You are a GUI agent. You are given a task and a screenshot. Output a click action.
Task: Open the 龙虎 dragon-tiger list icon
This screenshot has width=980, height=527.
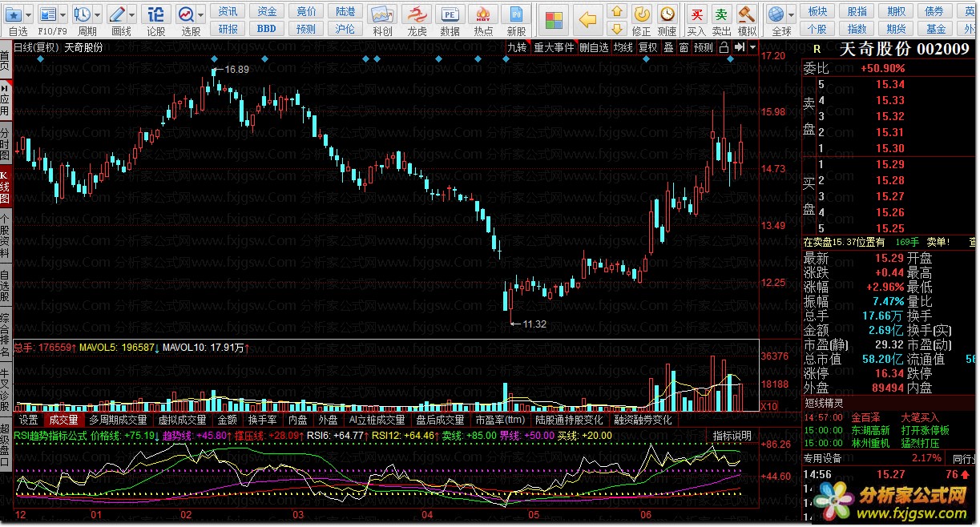click(417, 14)
